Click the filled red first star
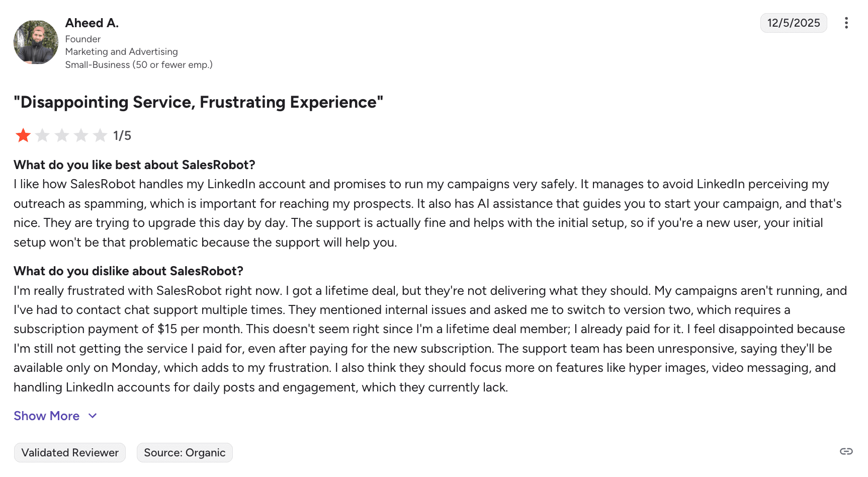The height and width of the screenshot is (477, 868). (23, 135)
